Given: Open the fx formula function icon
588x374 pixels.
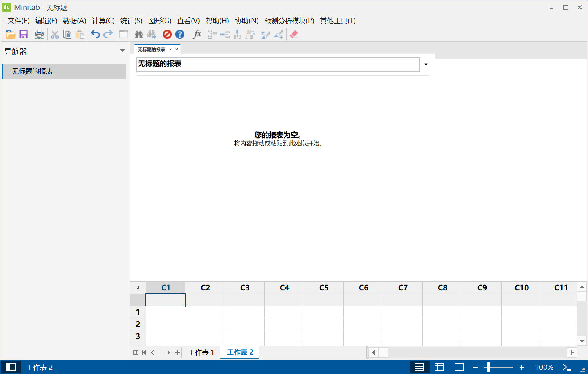Looking at the screenshot, I should pyautogui.click(x=197, y=34).
